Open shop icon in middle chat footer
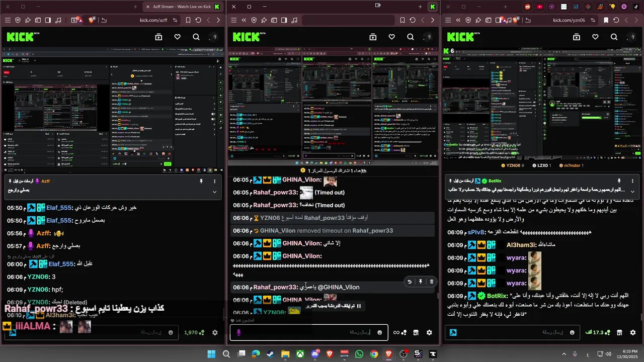644x362 pixels. (x=416, y=332)
